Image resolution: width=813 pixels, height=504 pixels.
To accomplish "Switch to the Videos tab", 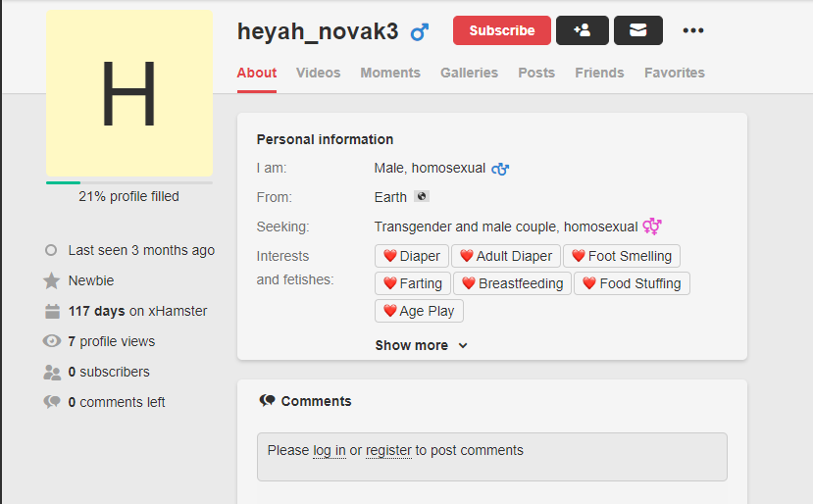I will pos(319,73).
